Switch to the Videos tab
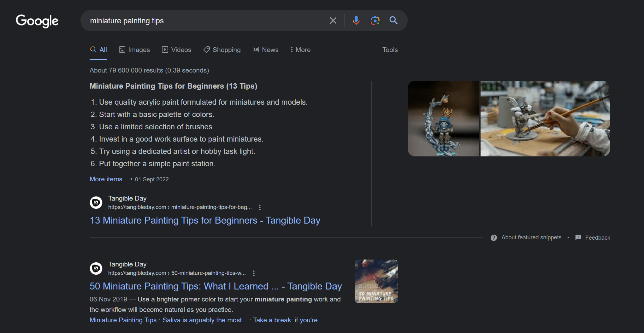Image resolution: width=644 pixels, height=333 pixels. point(176,50)
